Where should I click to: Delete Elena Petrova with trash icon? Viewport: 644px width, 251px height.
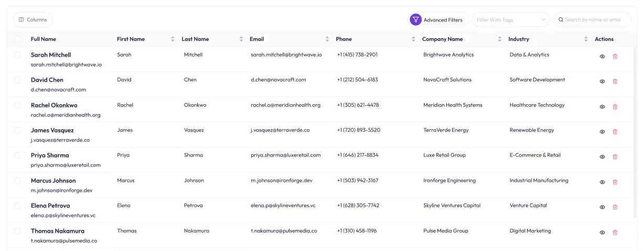click(x=615, y=207)
